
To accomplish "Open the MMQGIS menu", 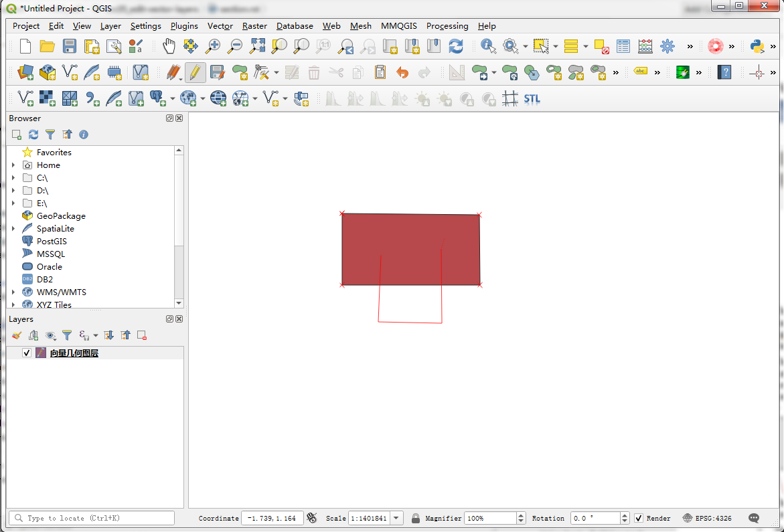I will tap(398, 26).
